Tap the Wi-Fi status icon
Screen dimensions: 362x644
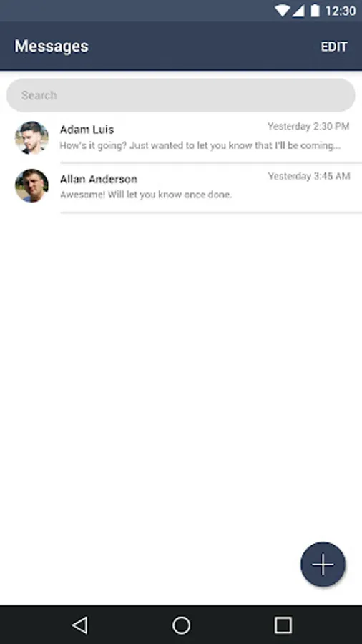coord(282,11)
